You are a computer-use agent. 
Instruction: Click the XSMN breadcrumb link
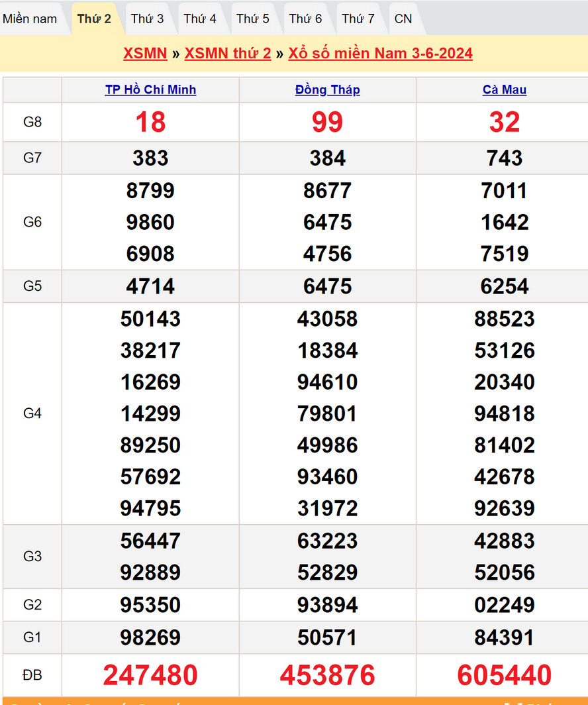coord(145,54)
